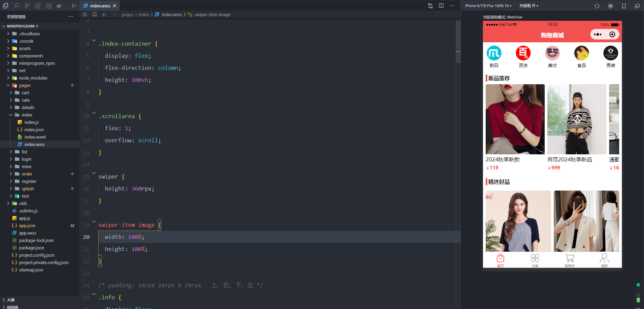Open the iPhone 6/7/8 Plus device dropdown

[x=488, y=6]
